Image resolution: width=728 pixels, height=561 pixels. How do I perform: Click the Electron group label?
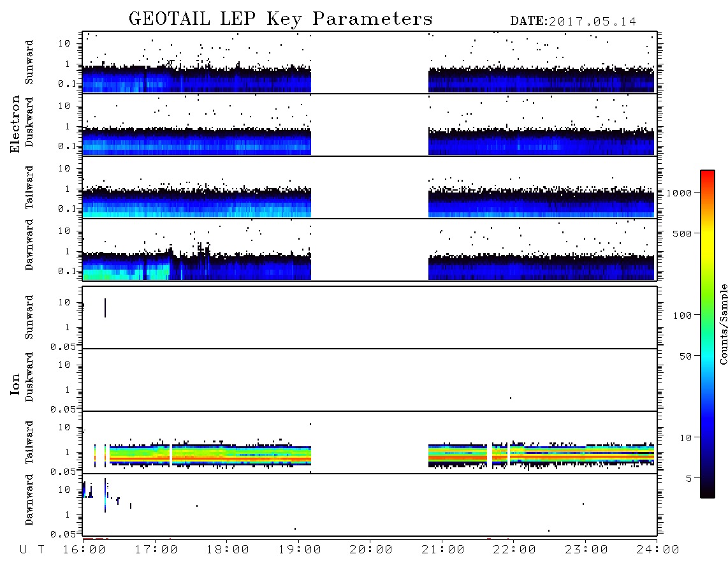click(15, 124)
